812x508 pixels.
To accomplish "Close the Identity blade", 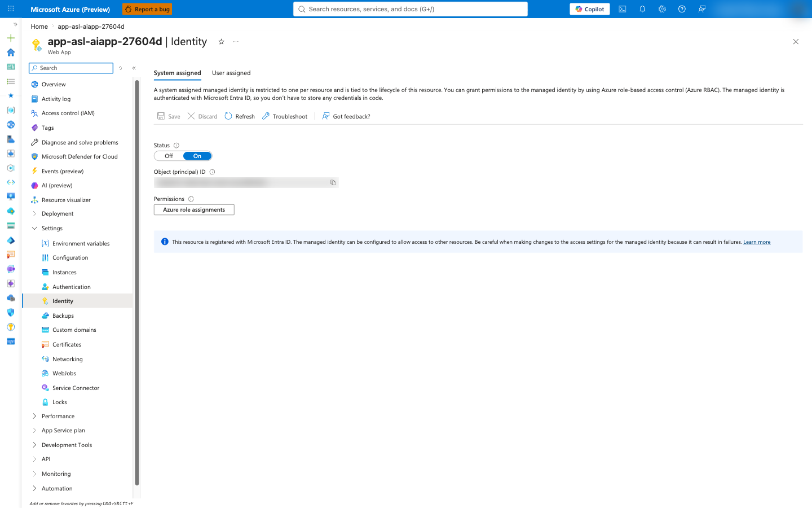I will click(x=796, y=42).
